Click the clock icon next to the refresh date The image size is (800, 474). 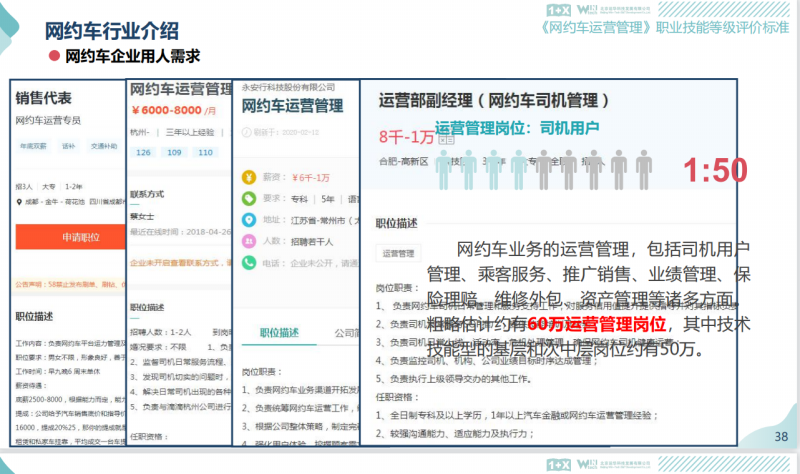(245, 132)
